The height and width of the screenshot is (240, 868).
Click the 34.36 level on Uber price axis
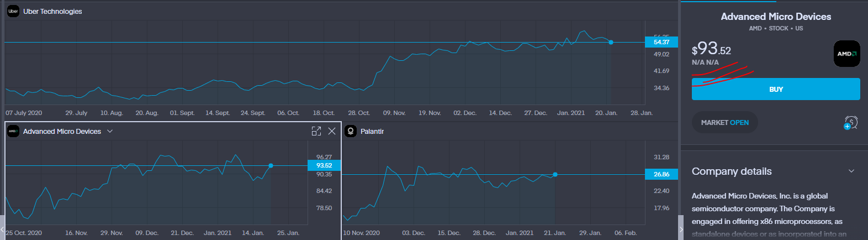coord(661,88)
